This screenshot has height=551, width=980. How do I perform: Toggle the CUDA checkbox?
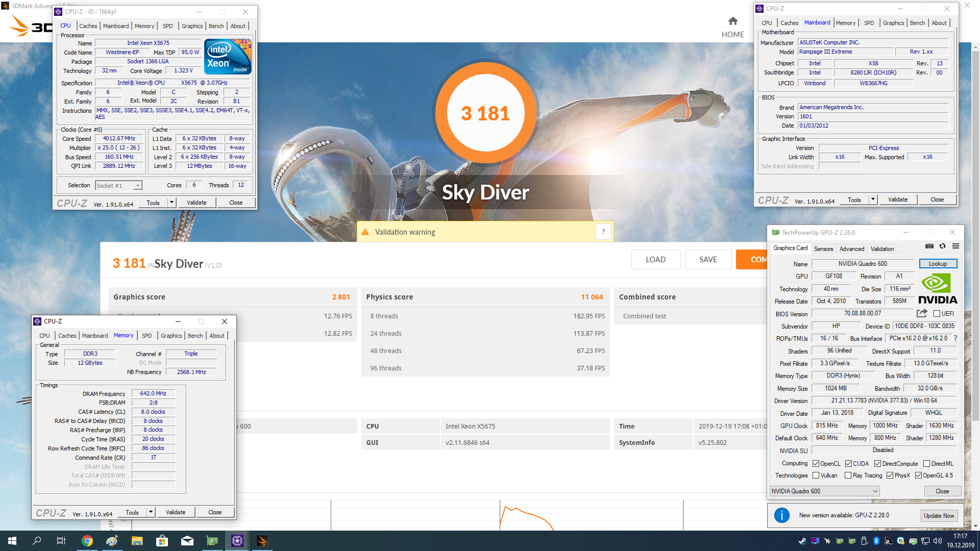pos(848,464)
